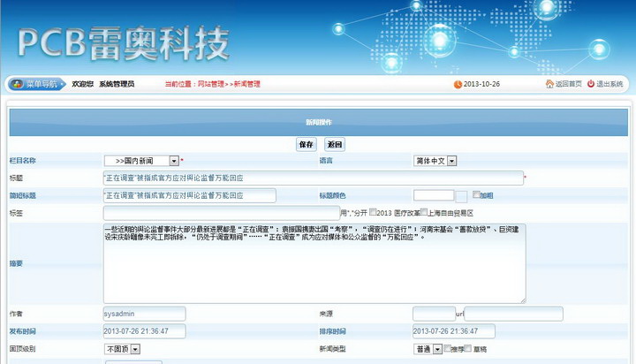Open the 菜单导航 menu navigation button

pos(36,84)
